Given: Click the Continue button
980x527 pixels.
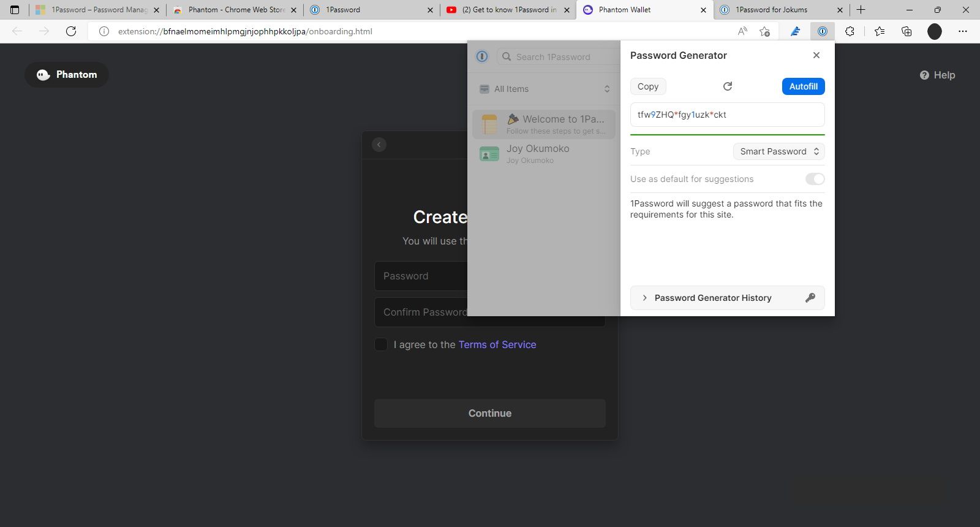Looking at the screenshot, I should pyautogui.click(x=490, y=413).
